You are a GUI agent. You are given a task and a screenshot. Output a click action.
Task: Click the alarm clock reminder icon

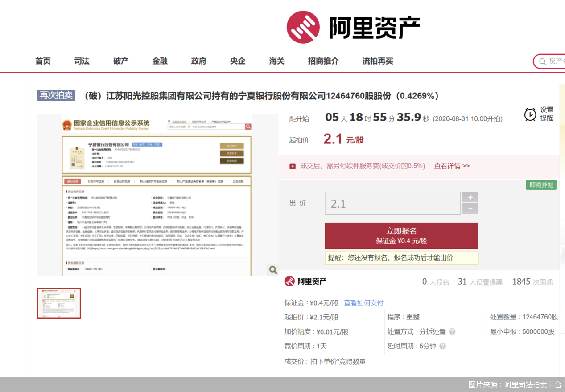pos(530,114)
